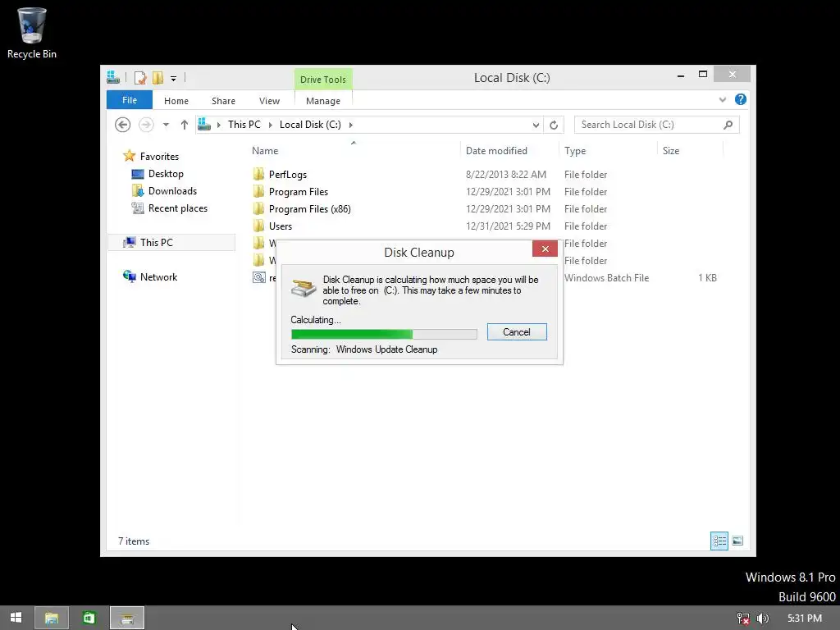Select the Program Files folder
Screen dimensions: 840x630
click(x=299, y=191)
